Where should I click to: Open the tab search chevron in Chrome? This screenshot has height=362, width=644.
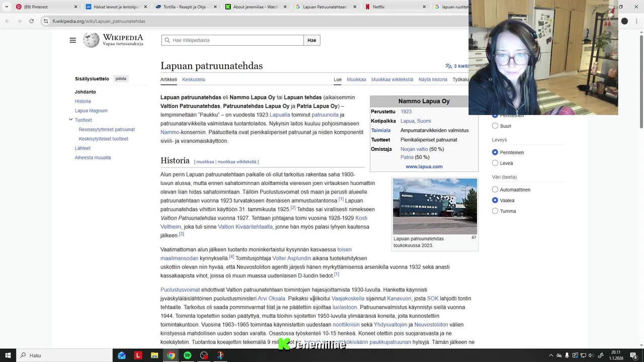[x=6, y=7]
